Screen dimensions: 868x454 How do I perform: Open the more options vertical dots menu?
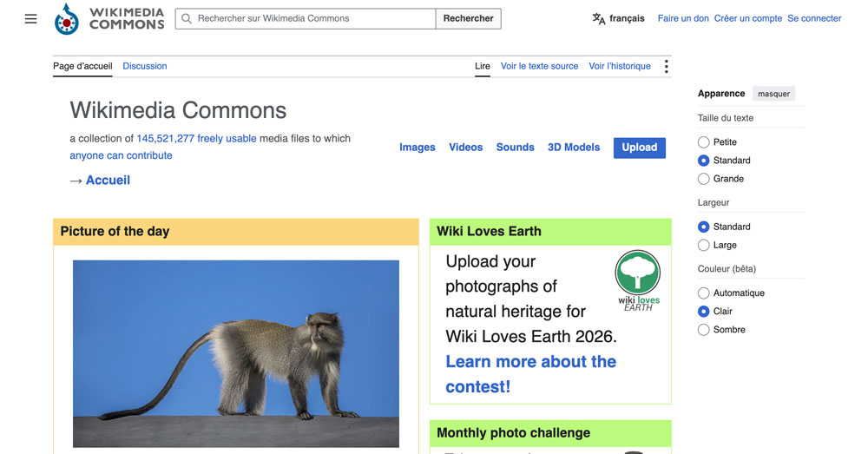(x=666, y=67)
